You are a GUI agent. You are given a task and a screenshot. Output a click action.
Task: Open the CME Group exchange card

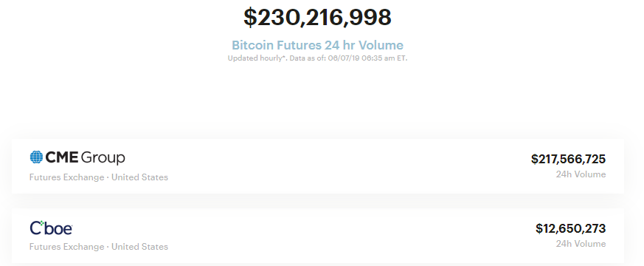pyautogui.click(x=318, y=166)
